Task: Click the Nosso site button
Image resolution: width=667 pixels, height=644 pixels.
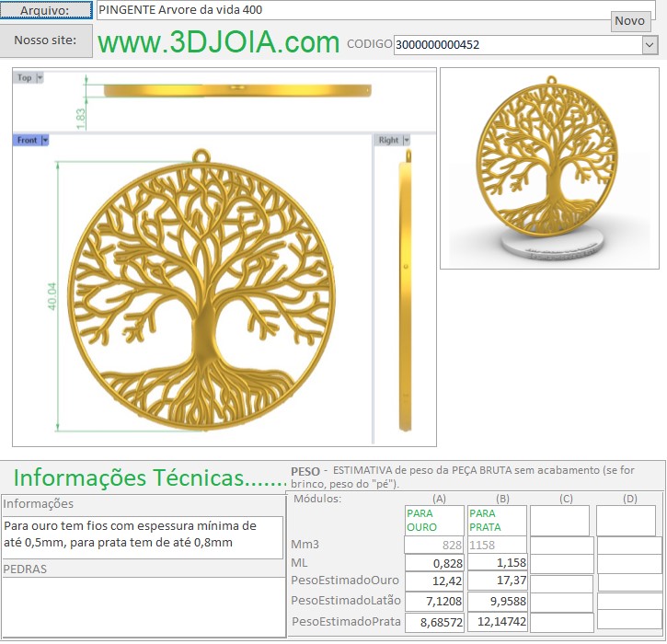Action: click(x=46, y=40)
